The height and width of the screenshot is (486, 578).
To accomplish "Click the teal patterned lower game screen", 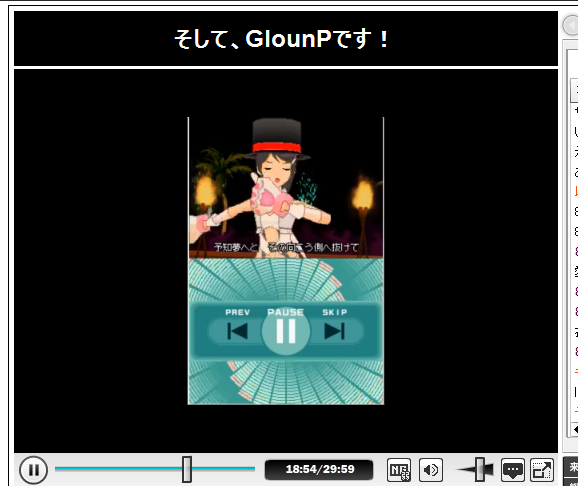I will [x=286, y=331].
